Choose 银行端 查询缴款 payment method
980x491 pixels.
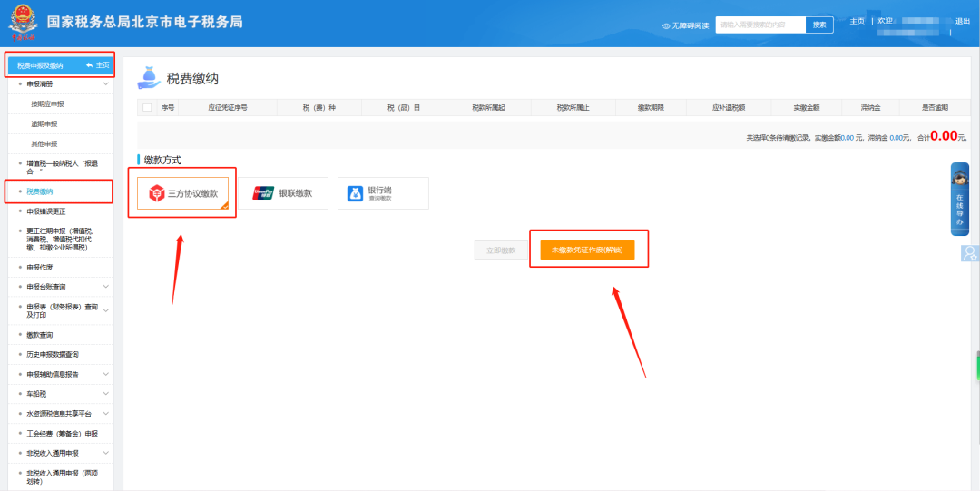click(383, 193)
